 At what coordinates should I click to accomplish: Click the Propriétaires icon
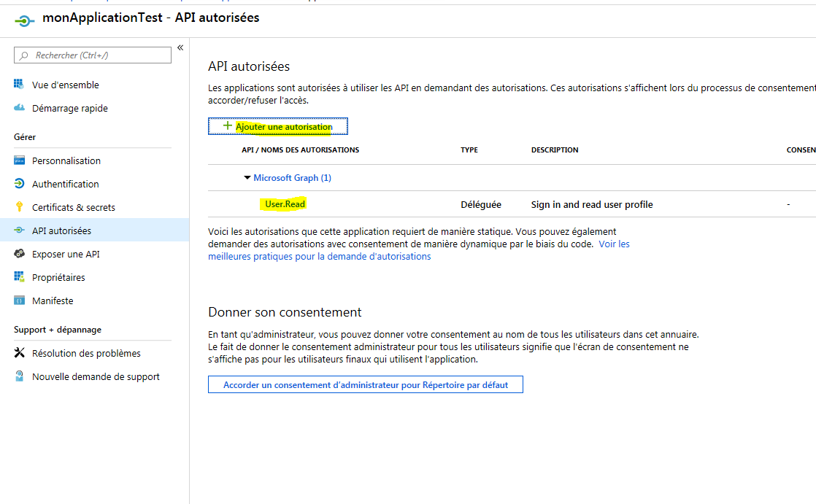pos(19,276)
